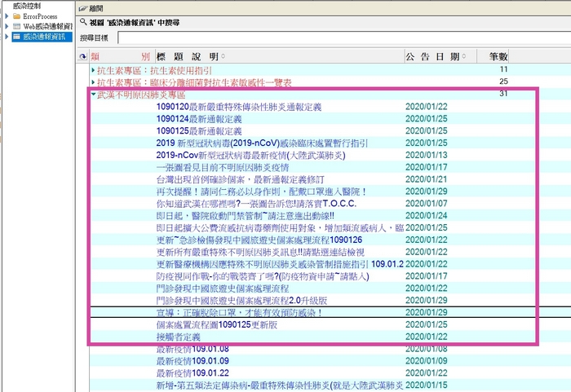Click the 離開 toolbar button label
Image resolution: width=571 pixels, height=392 pixels.
[x=96, y=8]
